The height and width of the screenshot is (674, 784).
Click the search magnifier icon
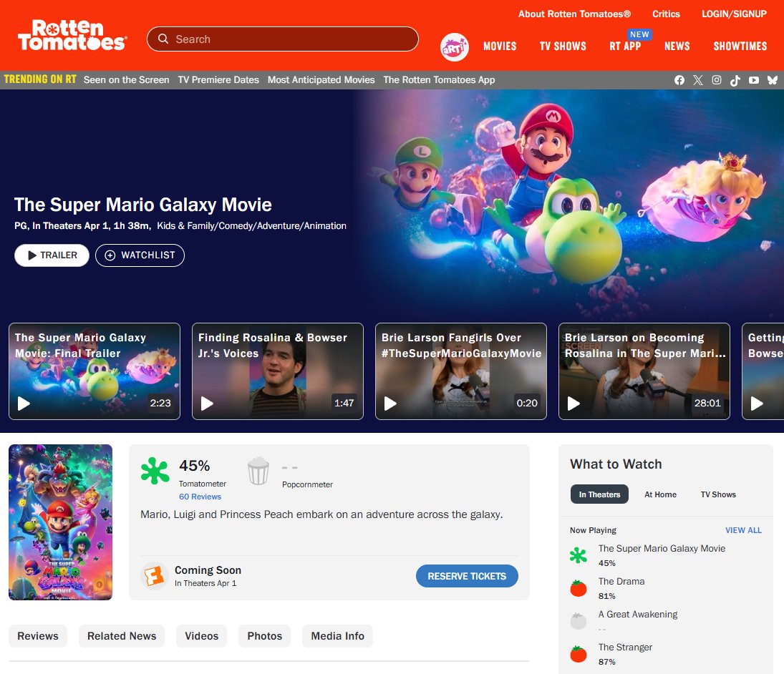163,39
